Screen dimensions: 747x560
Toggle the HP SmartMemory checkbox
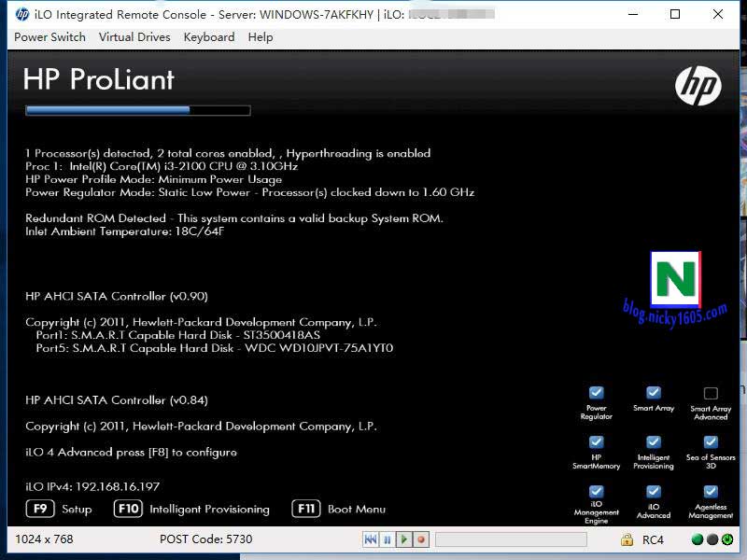tap(597, 442)
